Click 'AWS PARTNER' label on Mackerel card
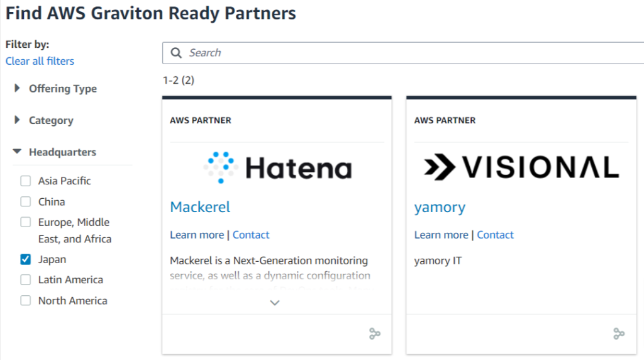Image resolution: width=644 pixels, height=360 pixels. pyautogui.click(x=201, y=120)
